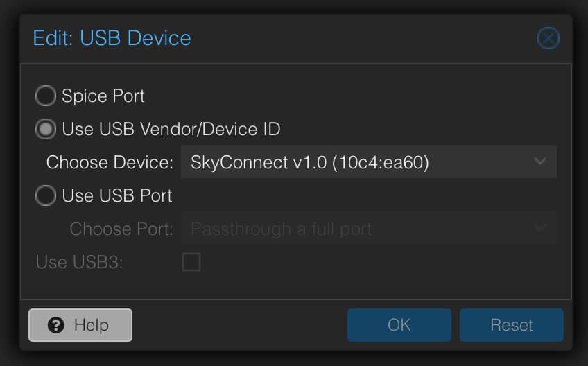Click the Use USB Vendor/Device ID label
The height and width of the screenshot is (366, 588).
pyautogui.click(x=171, y=130)
